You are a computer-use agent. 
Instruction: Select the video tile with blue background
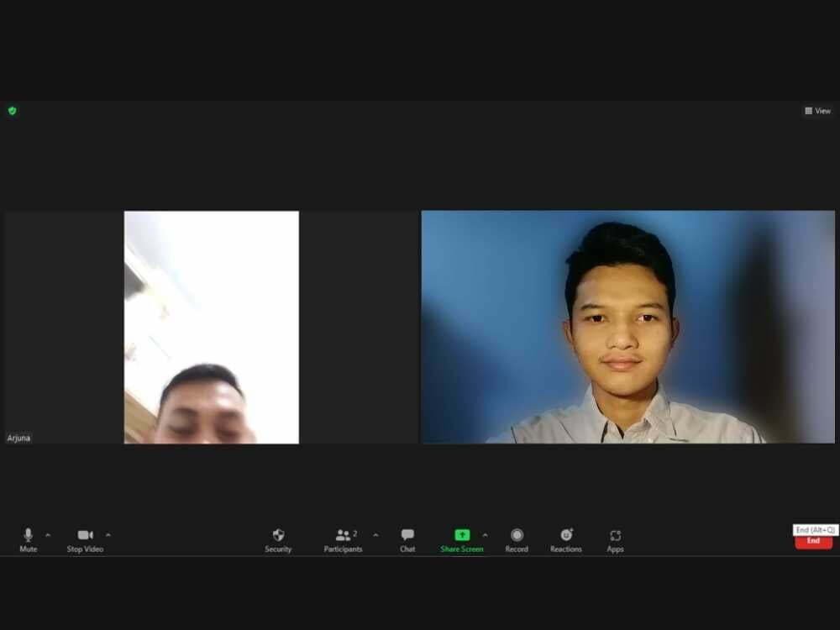tap(627, 327)
